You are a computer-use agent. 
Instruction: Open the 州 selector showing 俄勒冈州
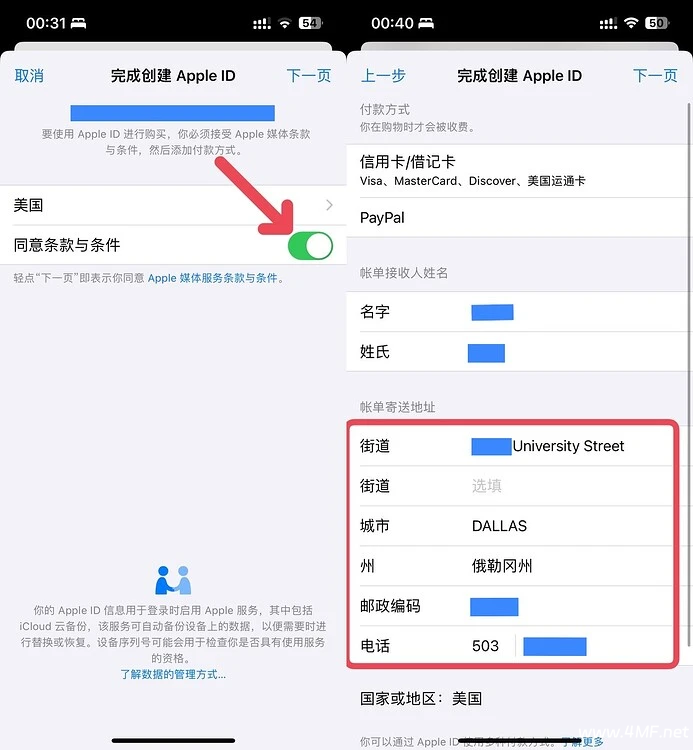[x=516, y=566]
